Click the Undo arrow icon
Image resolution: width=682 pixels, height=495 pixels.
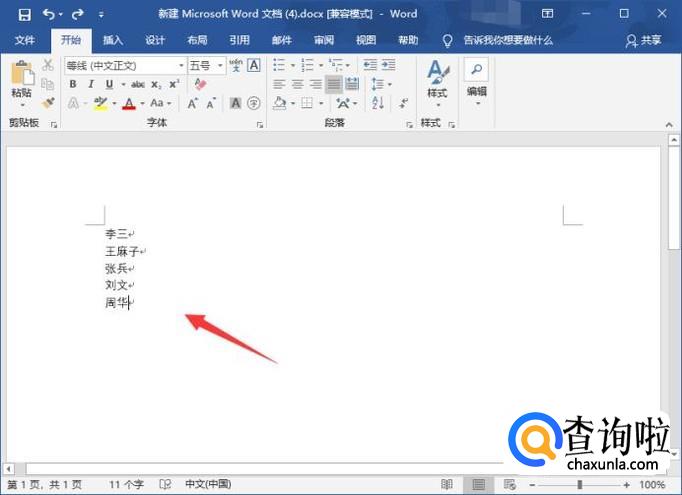click(49, 14)
